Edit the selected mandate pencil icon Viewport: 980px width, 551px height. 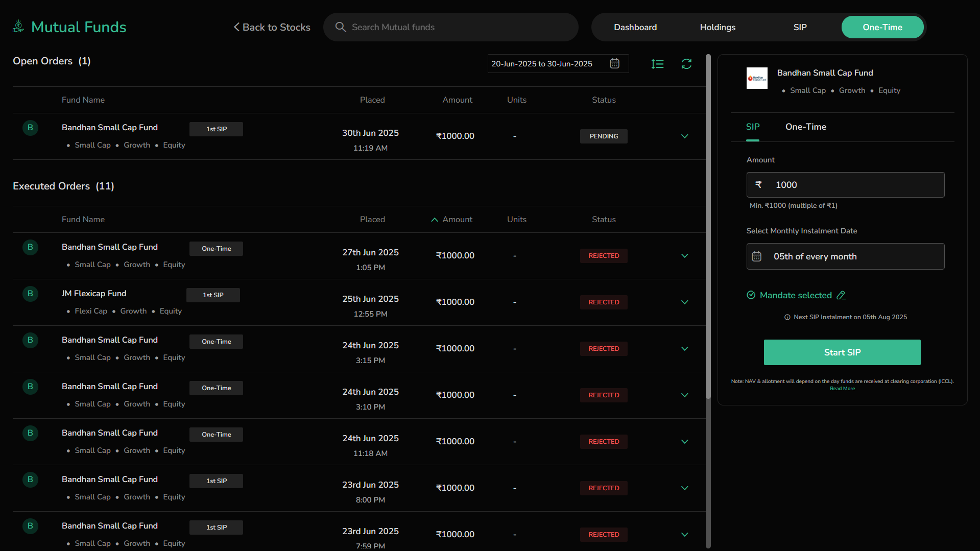click(841, 295)
